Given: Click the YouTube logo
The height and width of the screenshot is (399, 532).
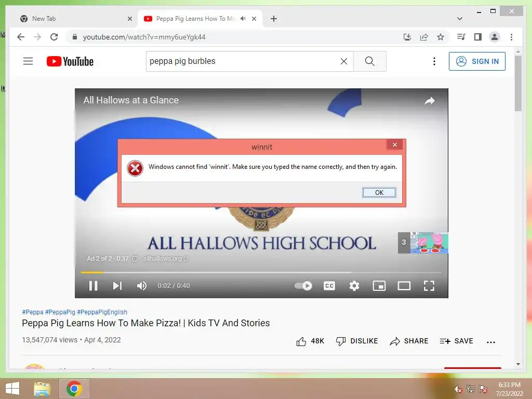Looking at the screenshot, I should pos(70,61).
